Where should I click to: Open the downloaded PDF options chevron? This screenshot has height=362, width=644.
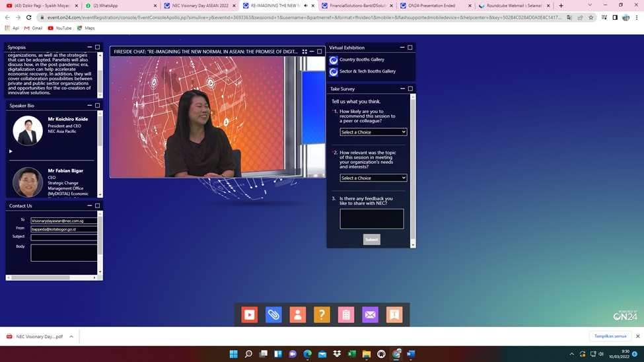71,336
